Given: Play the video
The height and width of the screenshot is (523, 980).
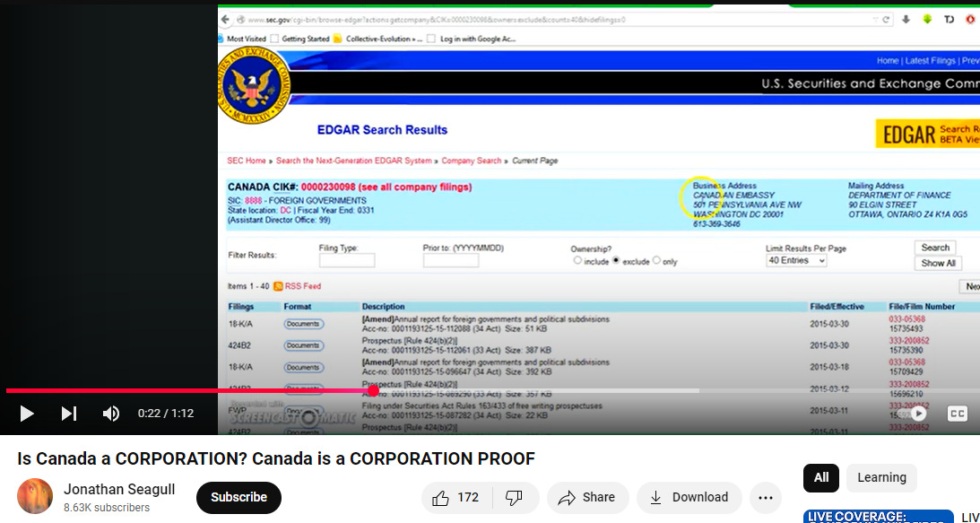Looking at the screenshot, I should tap(27, 414).
